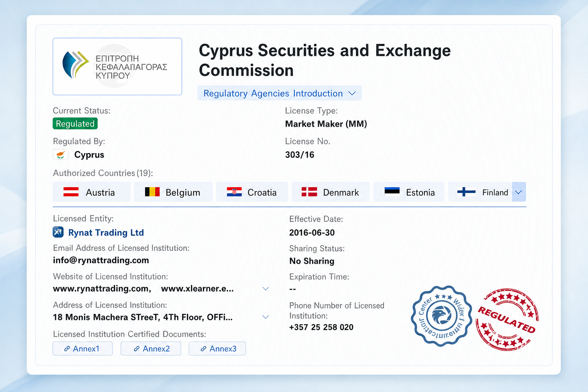Select the Finland flag icon
588x392 pixels.
(x=466, y=192)
